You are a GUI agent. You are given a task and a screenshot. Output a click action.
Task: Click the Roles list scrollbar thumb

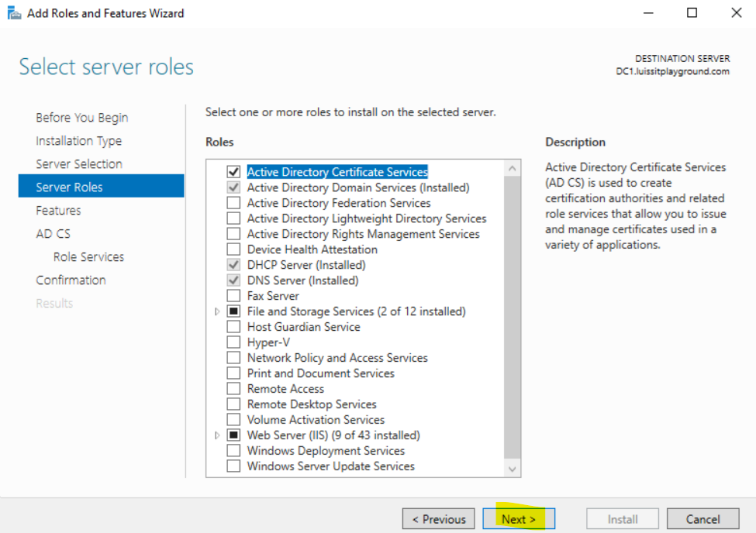click(512, 317)
